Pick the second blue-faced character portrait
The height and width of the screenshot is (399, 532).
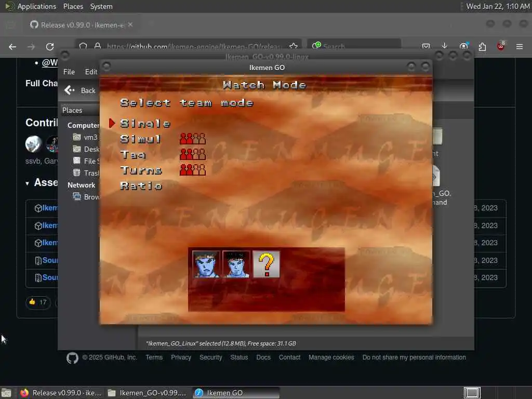[x=236, y=264]
